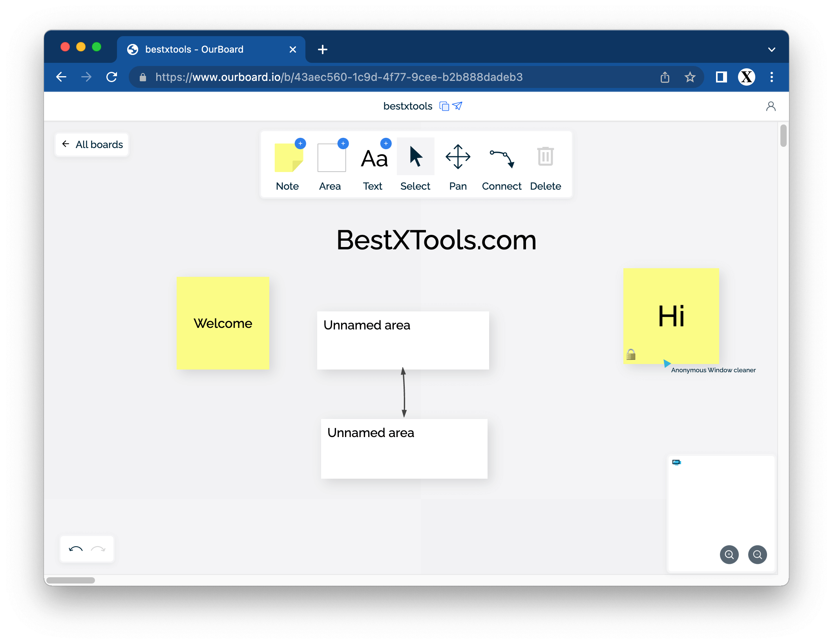Choose the Connect tool

tap(501, 158)
